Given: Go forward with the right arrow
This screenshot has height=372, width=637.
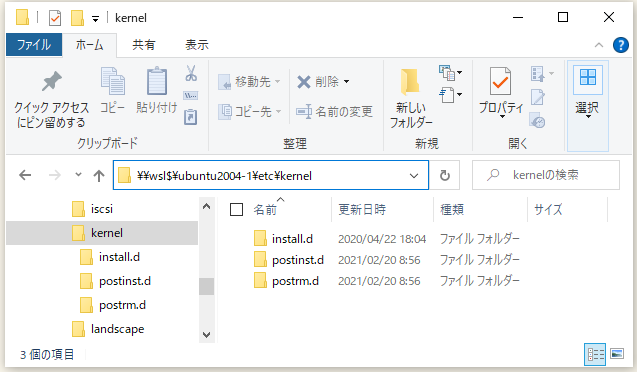Looking at the screenshot, I should coord(54,175).
